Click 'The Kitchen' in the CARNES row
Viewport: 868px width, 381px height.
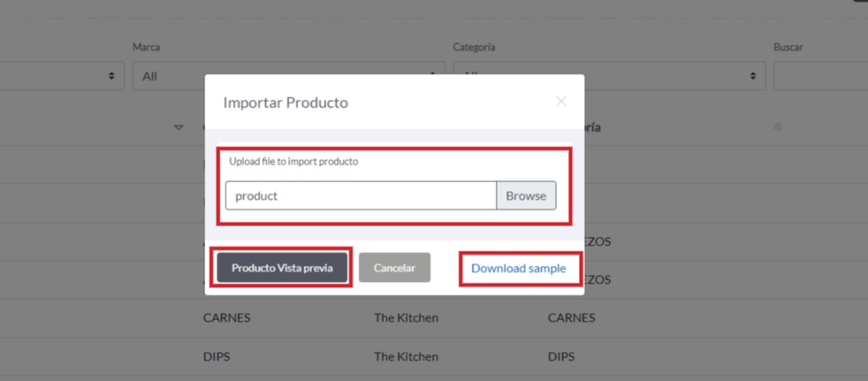[406, 318]
